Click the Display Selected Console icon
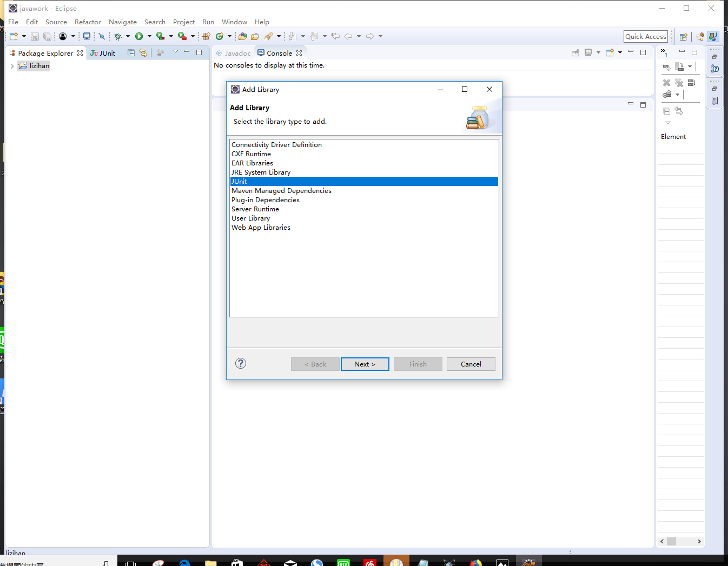The height and width of the screenshot is (566, 728). (x=588, y=53)
